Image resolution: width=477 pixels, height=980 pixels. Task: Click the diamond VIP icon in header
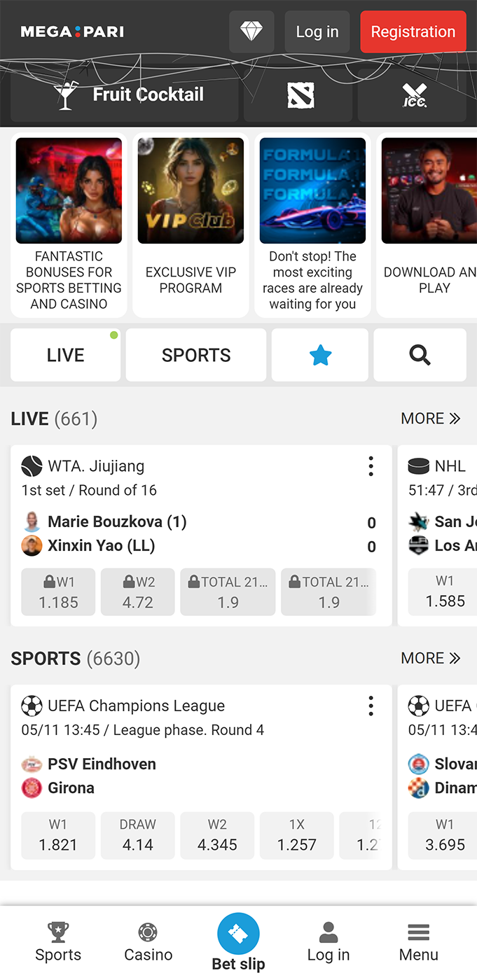click(251, 31)
